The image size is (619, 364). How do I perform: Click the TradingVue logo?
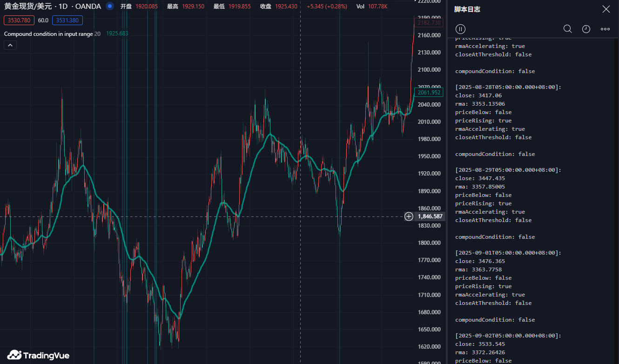click(x=38, y=355)
